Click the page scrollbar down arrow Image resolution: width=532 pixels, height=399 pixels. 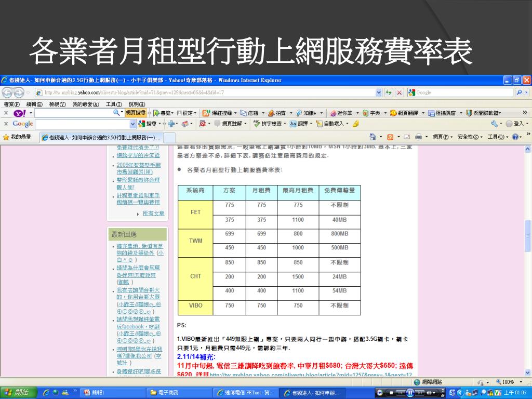[528, 373]
